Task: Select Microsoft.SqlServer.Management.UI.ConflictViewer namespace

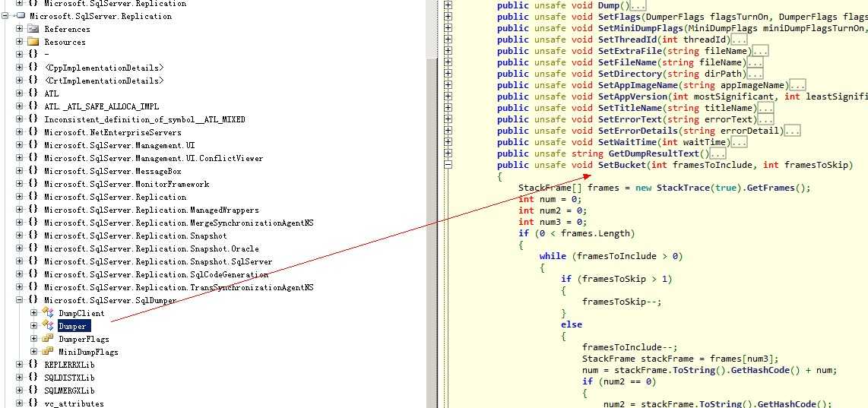Action: click(154, 158)
